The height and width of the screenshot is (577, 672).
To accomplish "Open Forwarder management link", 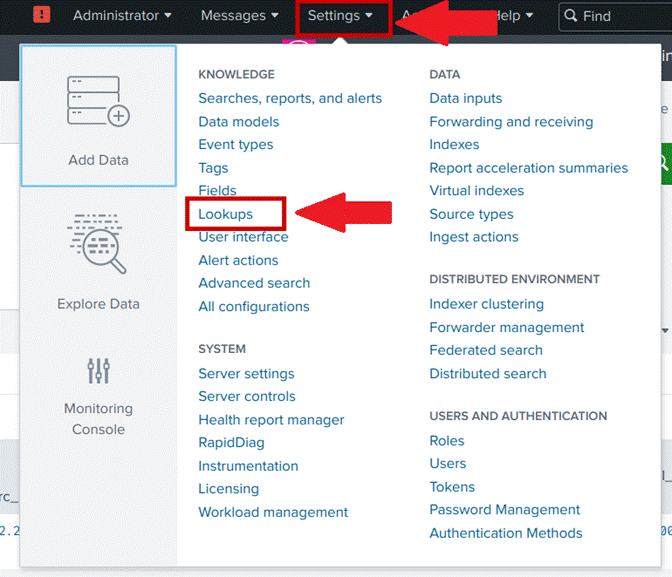I will 507,327.
